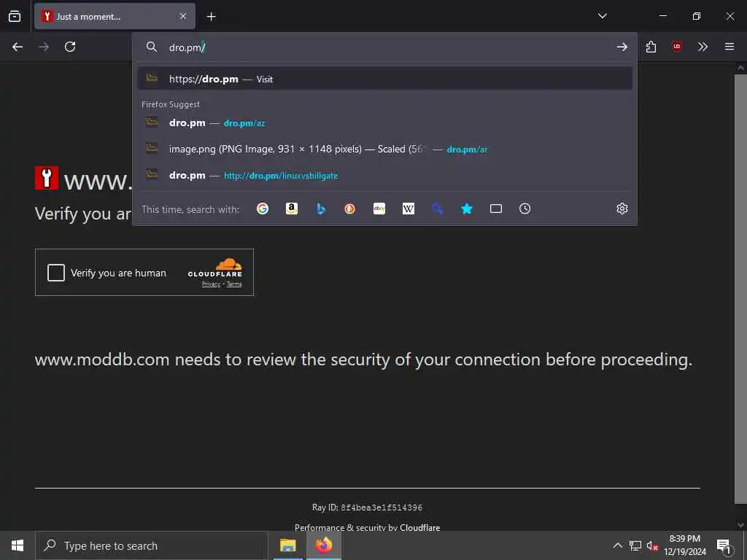Open the Firefox hamburger menu
Image resolution: width=747 pixels, height=560 pixels.
click(729, 47)
